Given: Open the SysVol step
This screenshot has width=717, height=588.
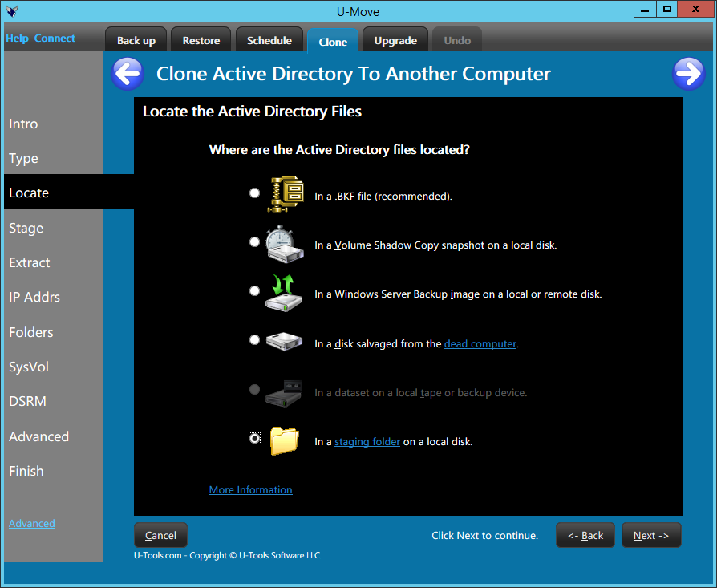Looking at the screenshot, I should click(x=29, y=367).
